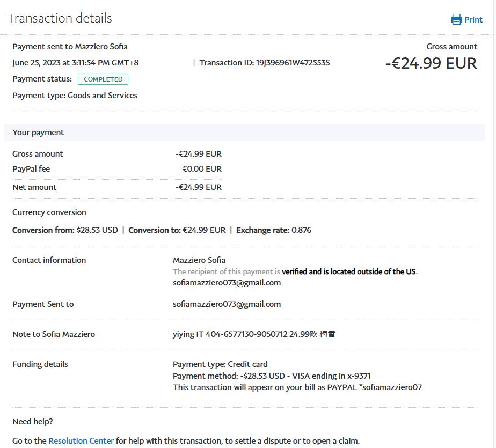The image size is (496, 448).
Task: Open the Resolution Center link
Action: [81, 441]
